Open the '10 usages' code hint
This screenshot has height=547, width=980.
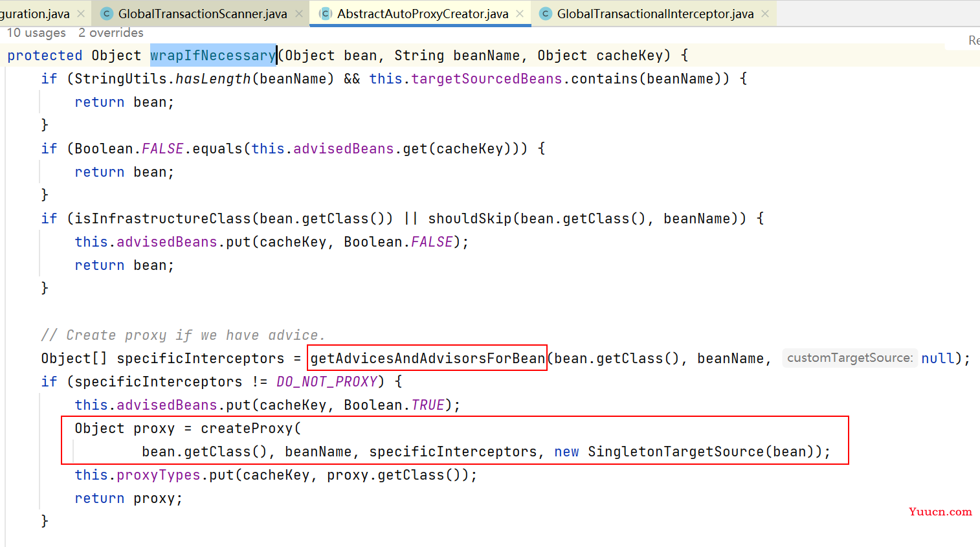coord(36,33)
